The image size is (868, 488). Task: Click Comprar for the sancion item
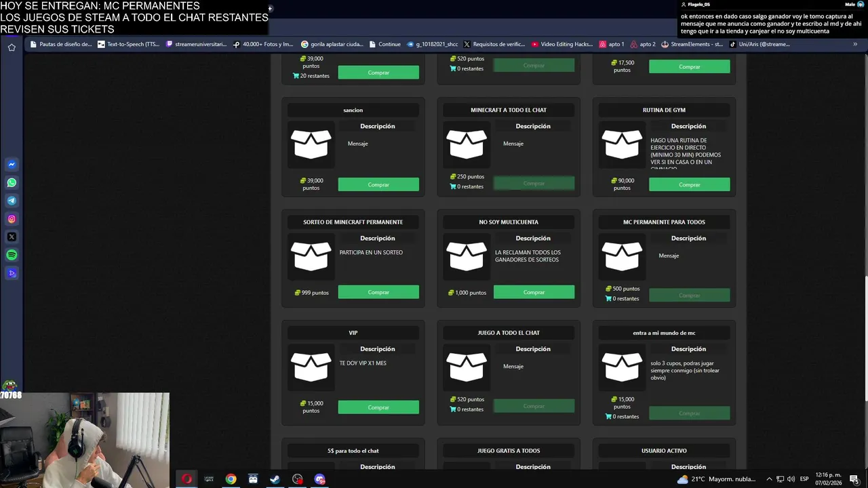tap(378, 184)
